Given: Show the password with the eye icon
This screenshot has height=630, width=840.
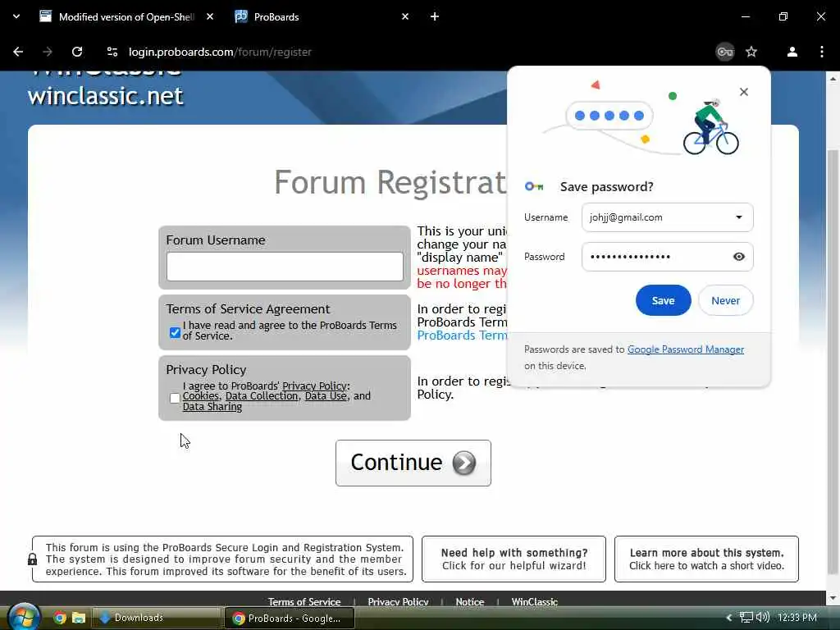Looking at the screenshot, I should click(739, 257).
